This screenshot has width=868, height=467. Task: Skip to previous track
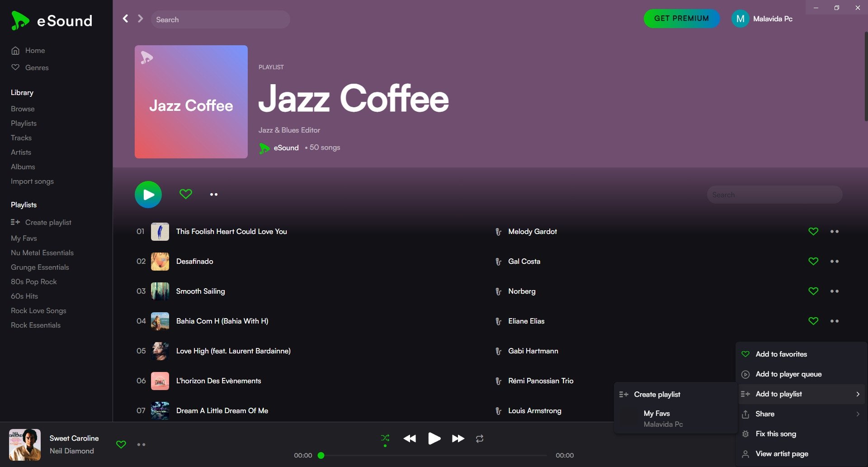410,438
